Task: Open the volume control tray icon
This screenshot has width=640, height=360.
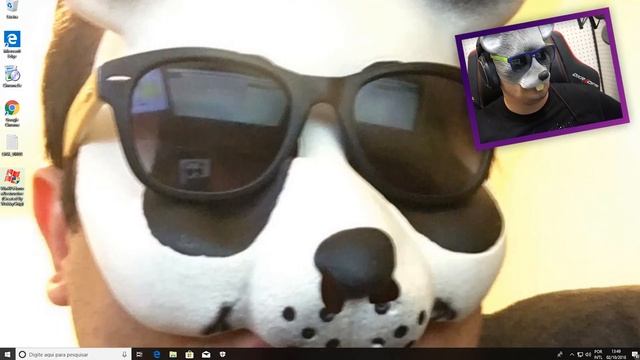Action: click(x=588, y=354)
